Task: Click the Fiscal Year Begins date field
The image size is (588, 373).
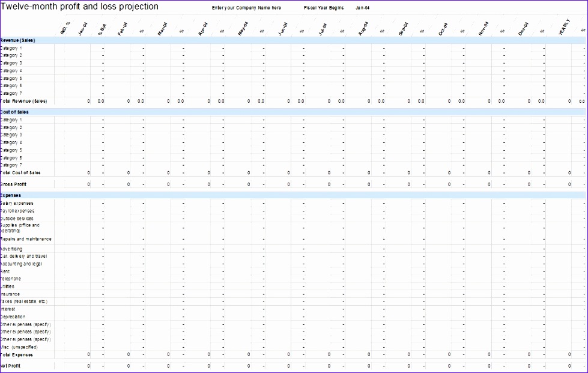Action: click(x=361, y=7)
